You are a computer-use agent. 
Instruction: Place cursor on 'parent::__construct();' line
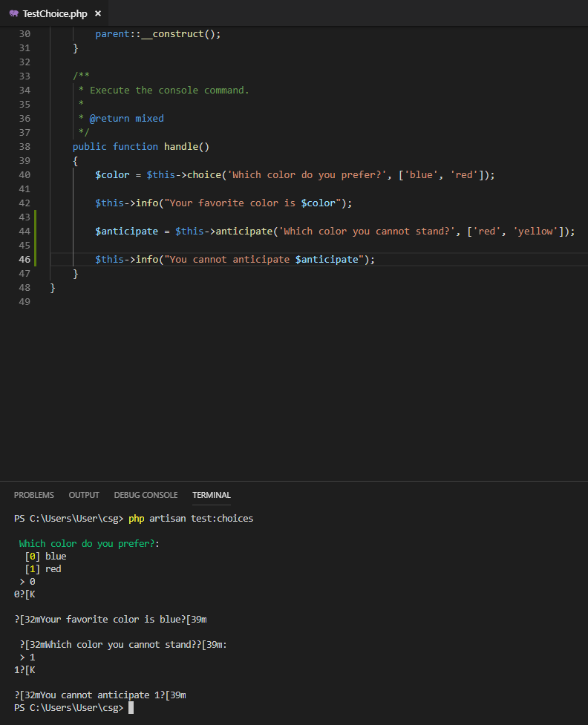tap(157, 33)
